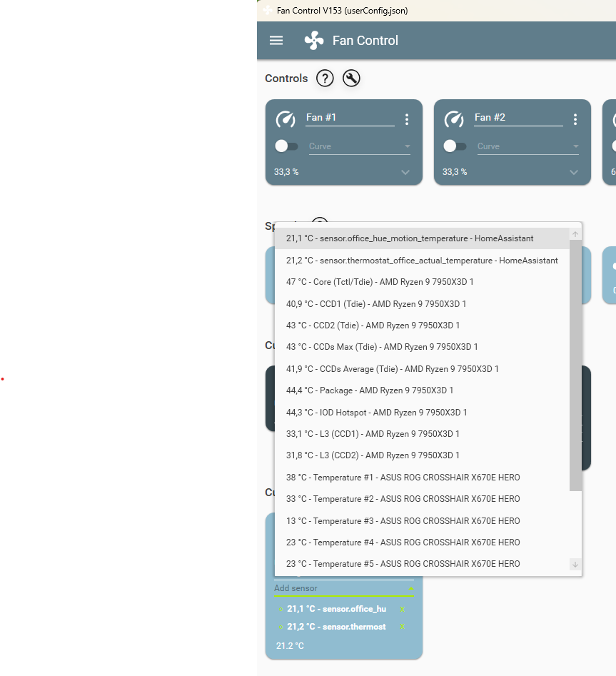
Task: Expand Fan #1 card details chevron
Action: (405, 173)
